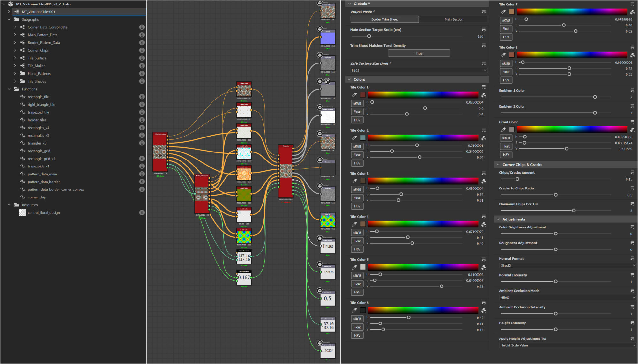This screenshot has height=364, width=638.
Task: Open the Normal Format dropdown showing DirectX
Action: coord(567,265)
